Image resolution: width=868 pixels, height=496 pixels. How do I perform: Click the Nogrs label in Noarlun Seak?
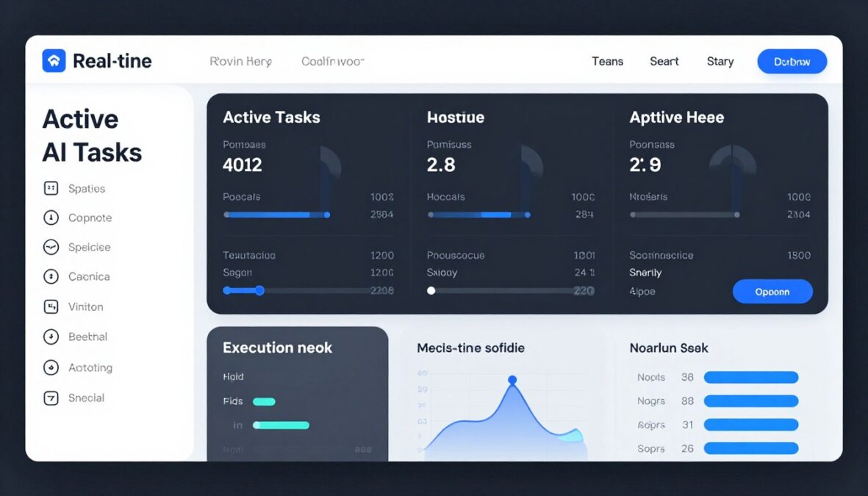(651, 400)
